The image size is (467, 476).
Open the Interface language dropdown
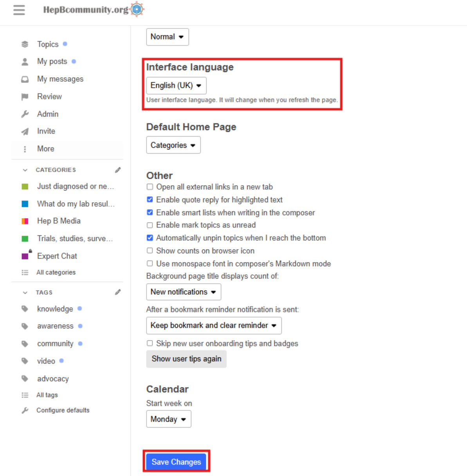[176, 85]
